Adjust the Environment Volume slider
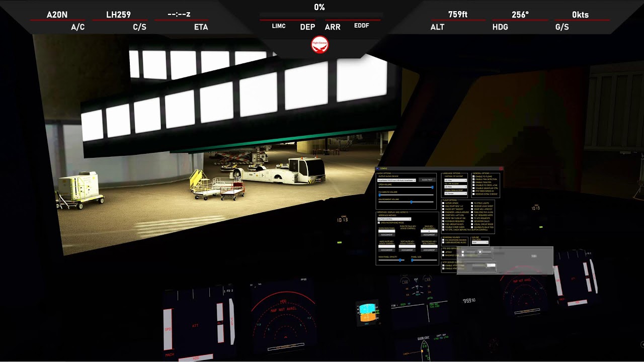The width and height of the screenshot is (644, 362). tap(406, 202)
